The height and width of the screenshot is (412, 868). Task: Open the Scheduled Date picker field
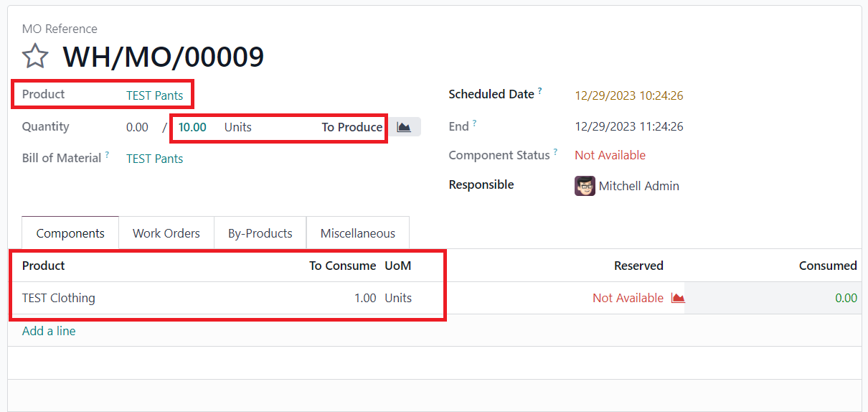tap(628, 95)
